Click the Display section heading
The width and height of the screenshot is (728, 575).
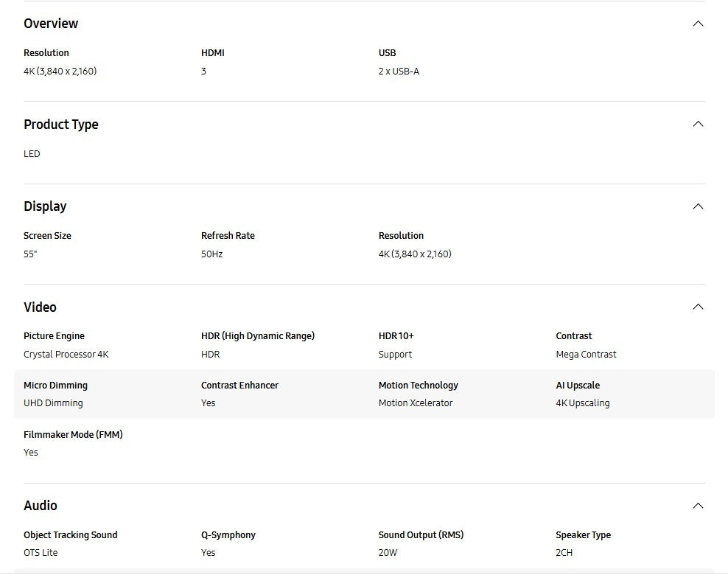[x=45, y=206]
